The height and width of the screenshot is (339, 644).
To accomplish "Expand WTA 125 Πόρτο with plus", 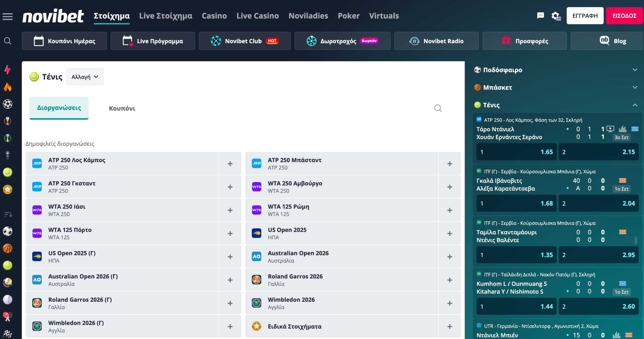I will tap(230, 233).
